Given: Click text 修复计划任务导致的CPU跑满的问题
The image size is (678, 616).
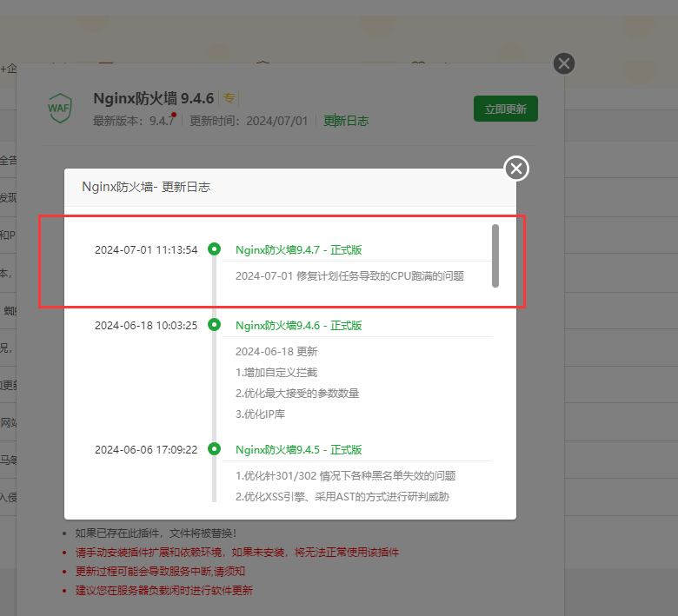Looking at the screenshot, I should coord(380,275).
